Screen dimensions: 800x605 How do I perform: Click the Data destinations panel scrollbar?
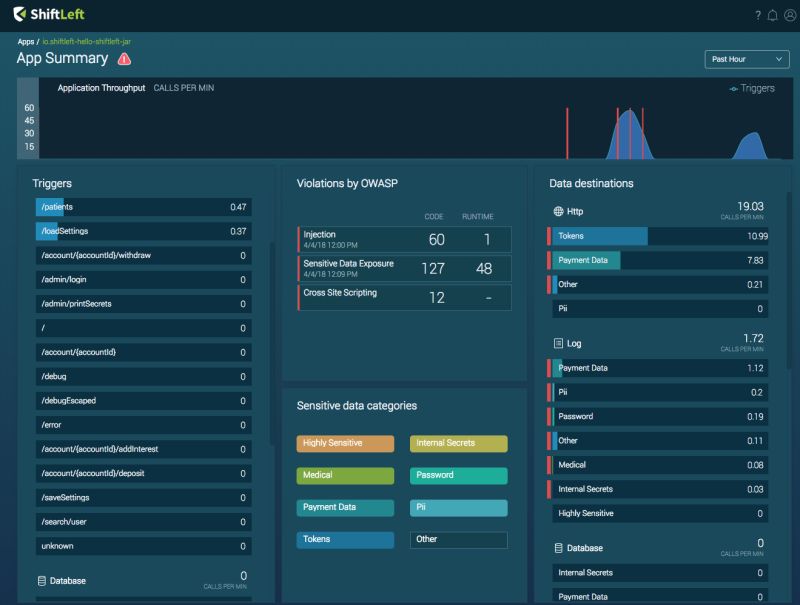pyautogui.click(x=789, y=280)
